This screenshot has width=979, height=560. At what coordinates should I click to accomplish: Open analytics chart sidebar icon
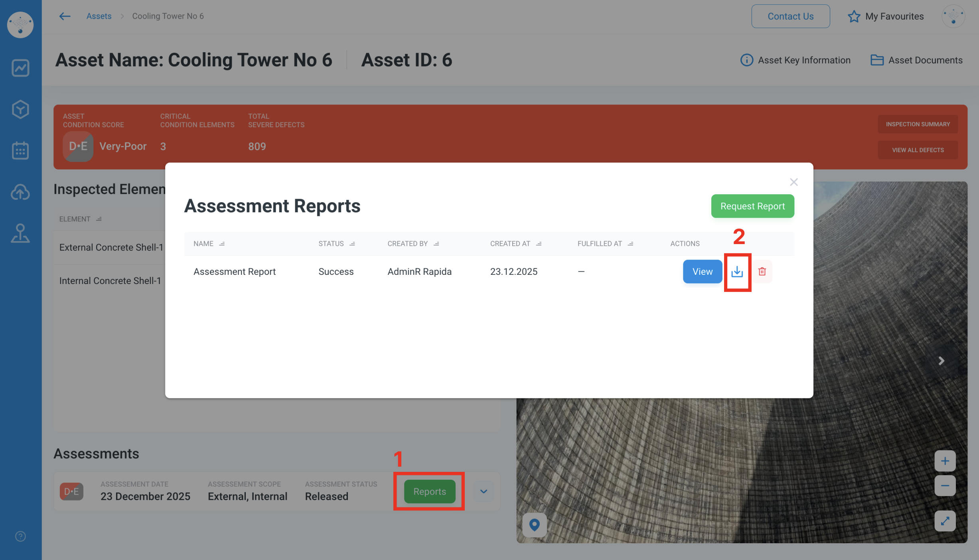tap(20, 68)
